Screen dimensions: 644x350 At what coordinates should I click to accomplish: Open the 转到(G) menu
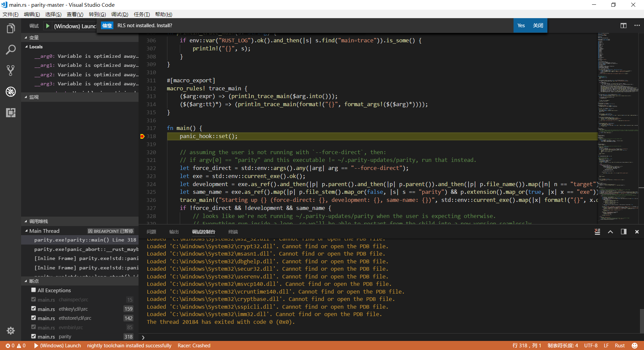point(97,14)
